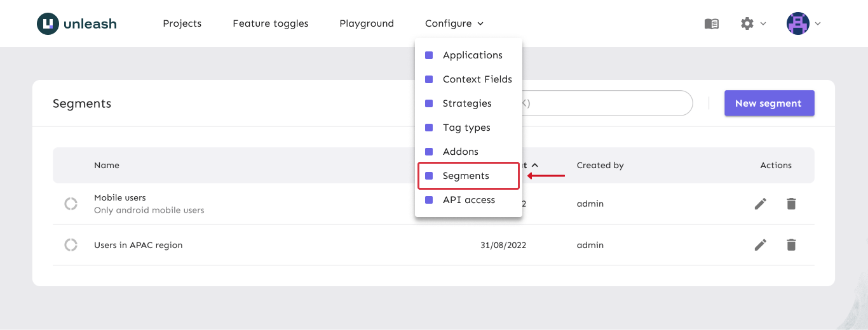Edit the Users in APAC region segment
868x330 pixels.
(x=761, y=245)
